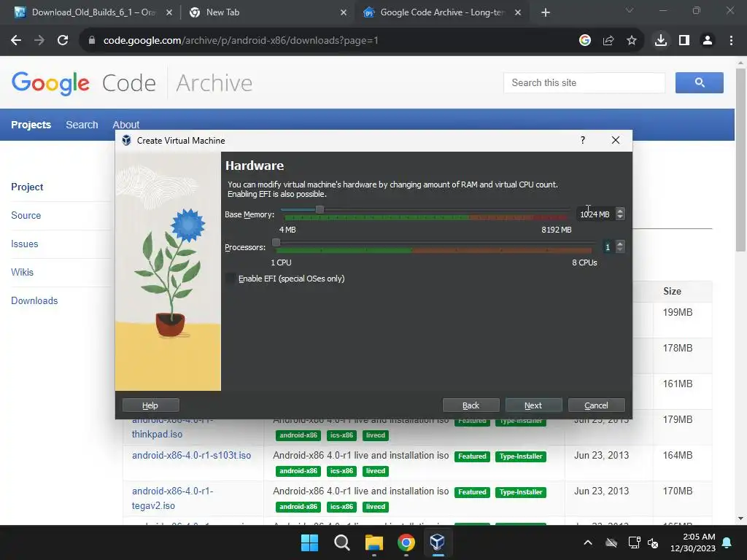Download android-x86-4.0-r1-tegav2.iso

tap(172, 498)
